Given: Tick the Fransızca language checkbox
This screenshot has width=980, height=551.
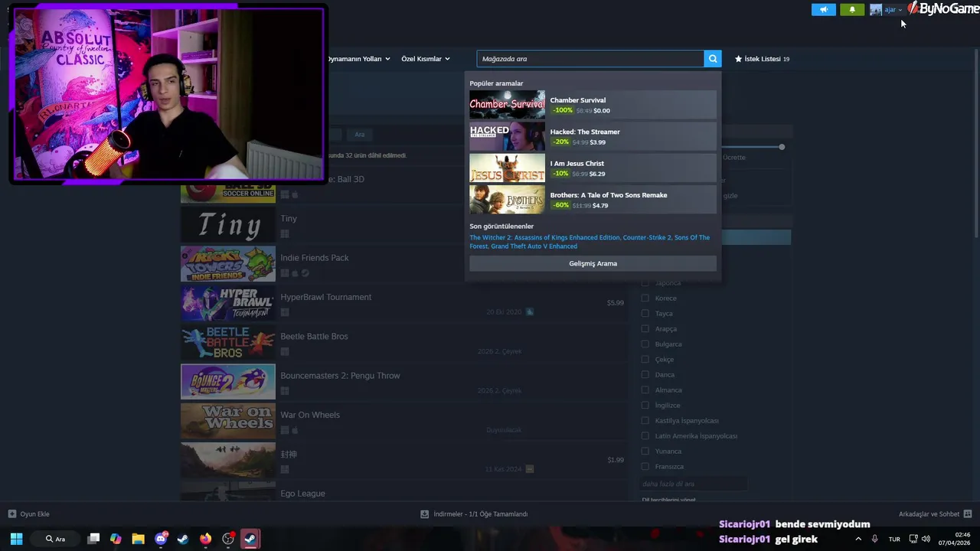Looking at the screenshot, I should (645, 466).
